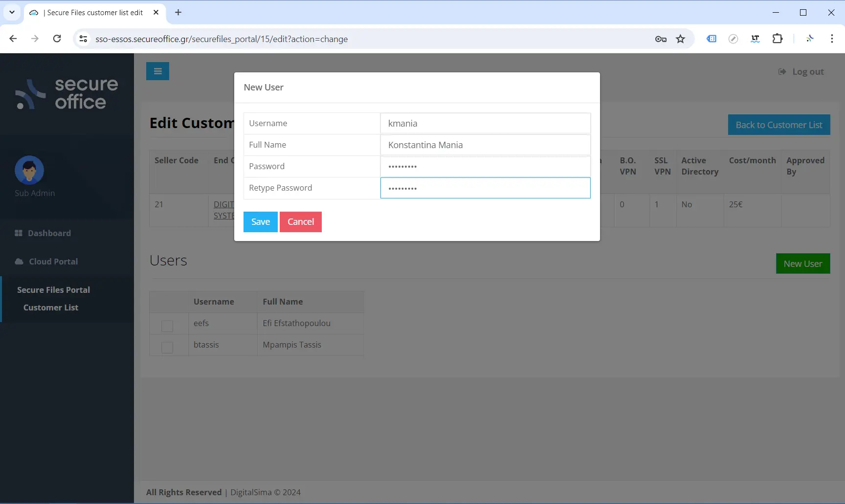845x504 pixels.
Task: Save the new user
Action: coord(261,222)
